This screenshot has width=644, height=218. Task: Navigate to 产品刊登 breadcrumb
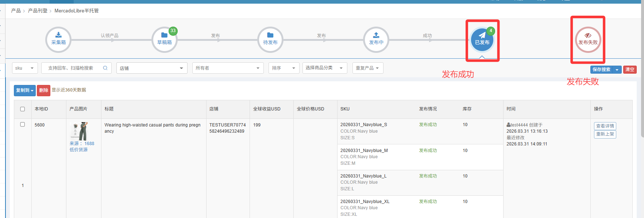point(38,11)
